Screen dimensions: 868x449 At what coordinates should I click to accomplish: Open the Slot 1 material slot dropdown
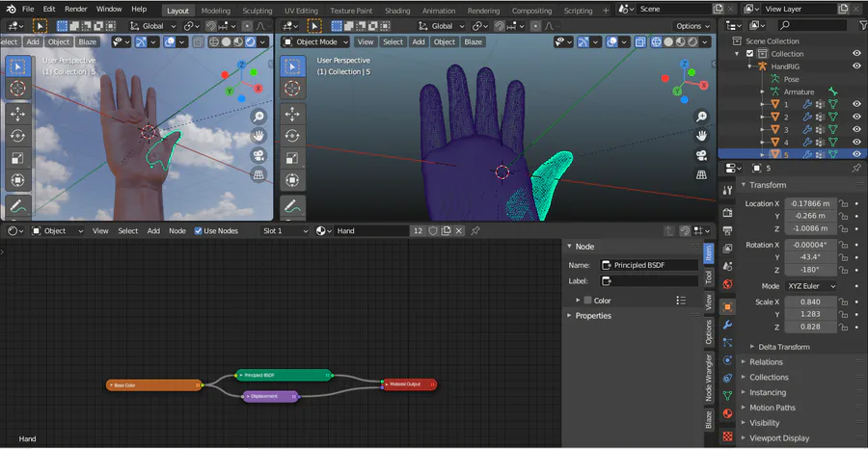(x=285, y=230)
